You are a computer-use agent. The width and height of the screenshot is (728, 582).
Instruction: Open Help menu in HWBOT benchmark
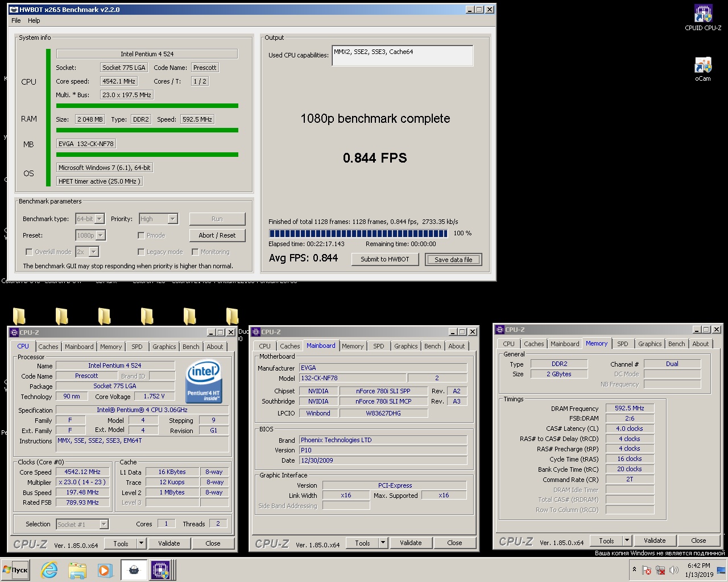pyautogui.click(x=34, y=20)
